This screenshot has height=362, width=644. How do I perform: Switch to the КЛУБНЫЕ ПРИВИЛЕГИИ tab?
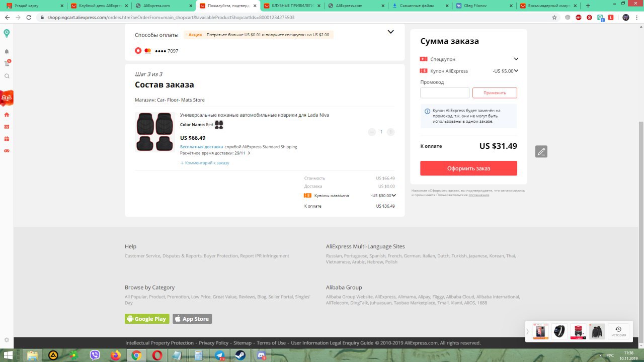(292, 6)
